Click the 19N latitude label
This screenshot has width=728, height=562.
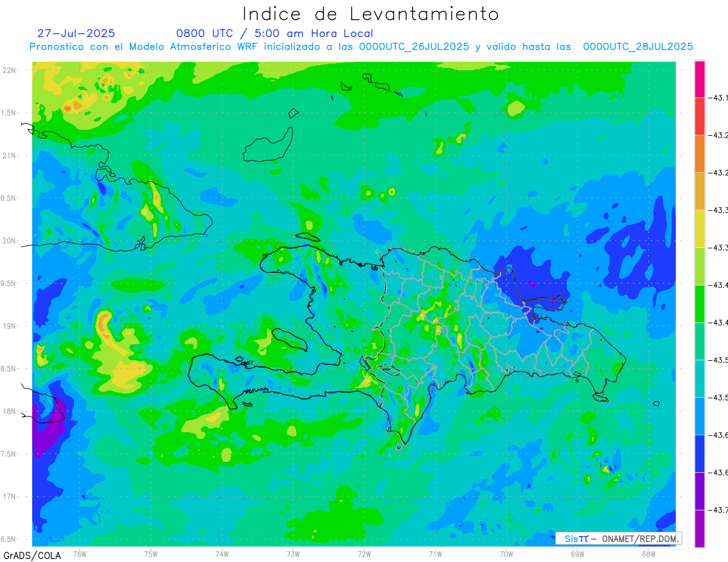pos(9,326)
